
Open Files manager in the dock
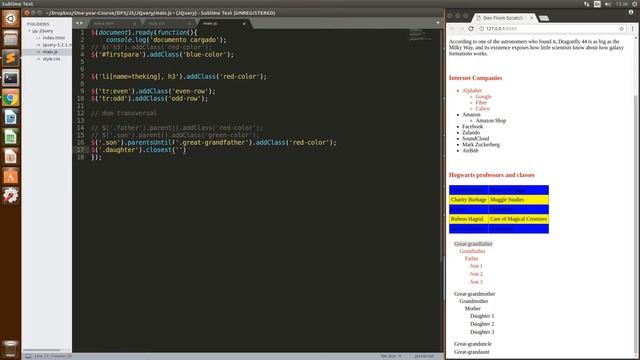11,38
